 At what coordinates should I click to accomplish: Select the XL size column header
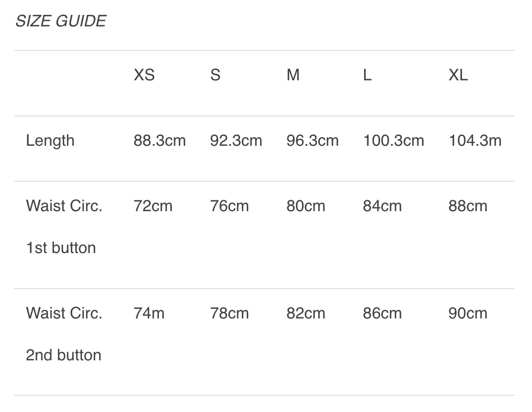pos(458,75)
